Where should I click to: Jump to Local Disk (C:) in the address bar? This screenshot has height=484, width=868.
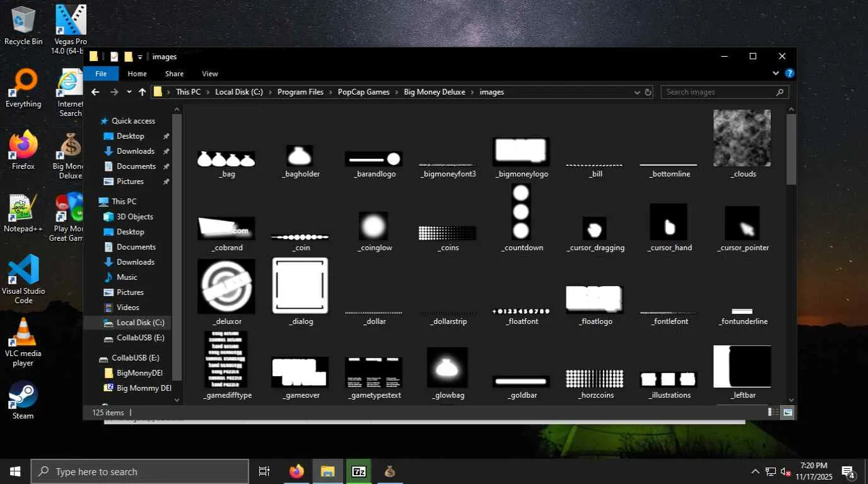click(239, 92)
